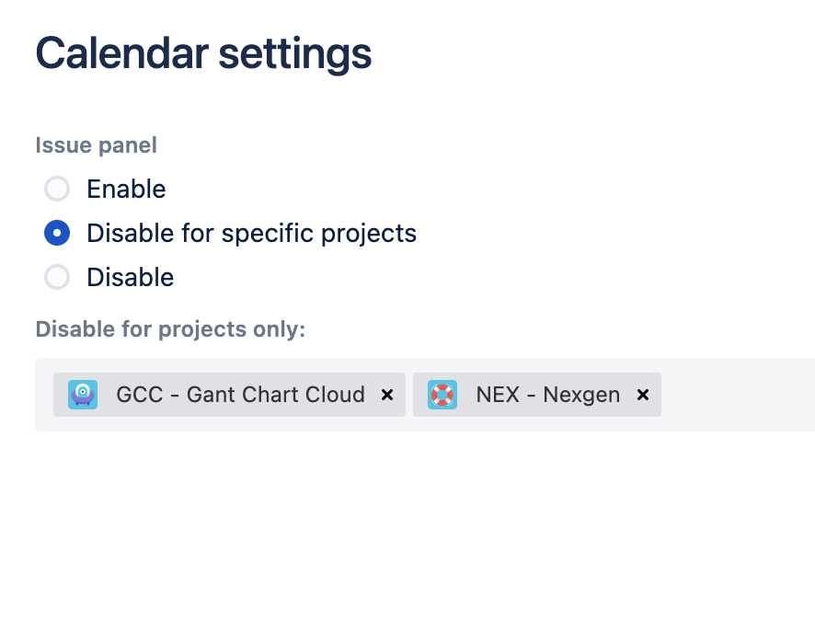
Task: Click the "GCC" project key text
Action: [x=140, y=395]
